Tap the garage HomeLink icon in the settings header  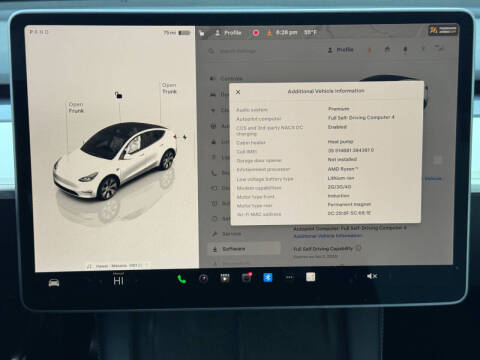point(387,49)
